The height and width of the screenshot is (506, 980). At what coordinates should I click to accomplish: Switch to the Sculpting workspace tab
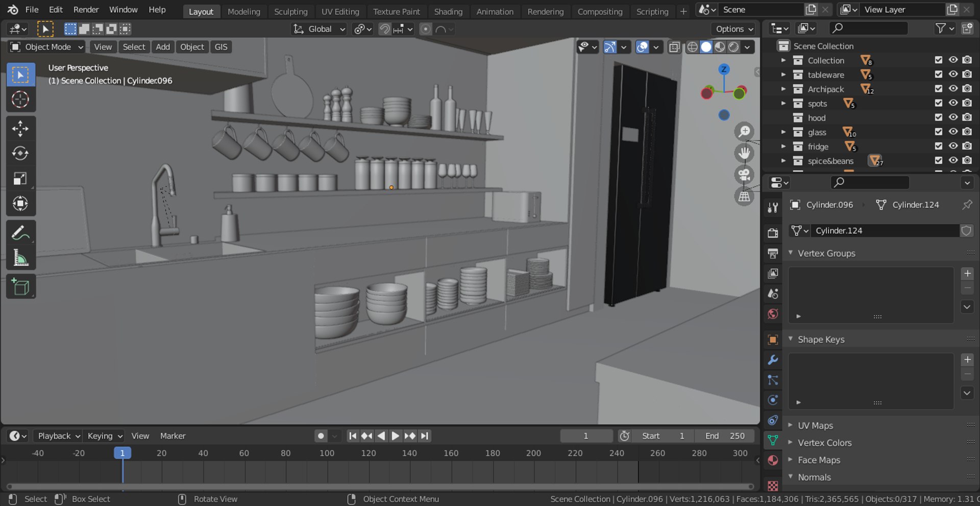[290, 11]
